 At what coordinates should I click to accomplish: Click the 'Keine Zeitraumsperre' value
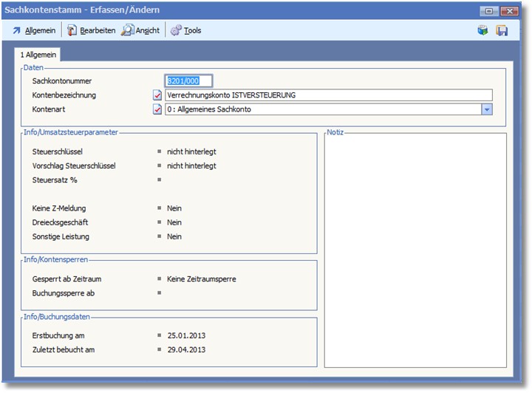click(x=201, y=278)
